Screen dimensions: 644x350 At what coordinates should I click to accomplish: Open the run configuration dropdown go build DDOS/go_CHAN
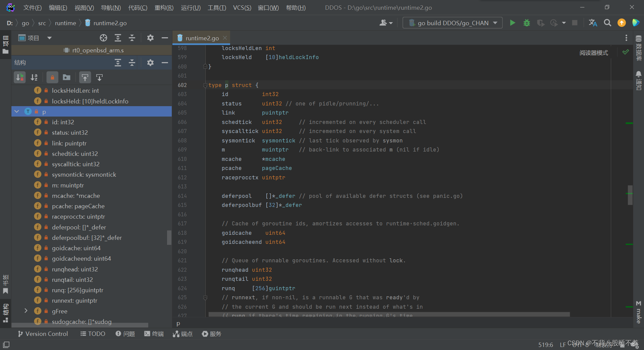pyautogui.click(x=452, y=23)
